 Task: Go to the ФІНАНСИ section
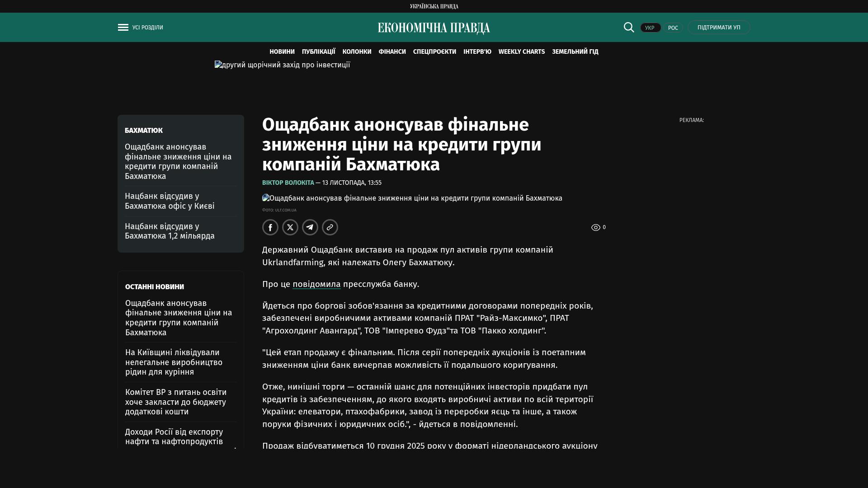pos(392,52)
